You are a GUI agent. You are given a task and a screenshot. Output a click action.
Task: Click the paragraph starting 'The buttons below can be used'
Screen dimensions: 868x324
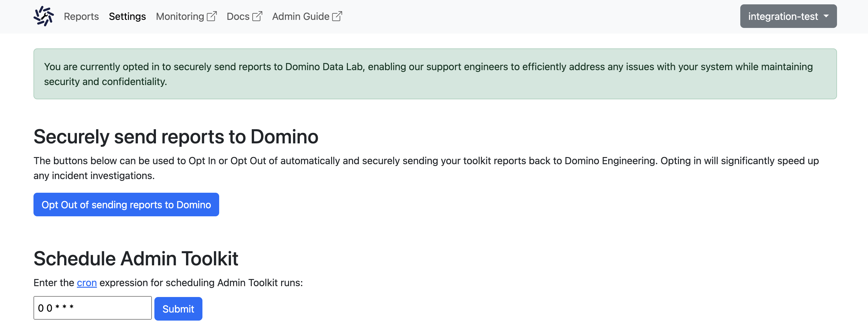426,168
